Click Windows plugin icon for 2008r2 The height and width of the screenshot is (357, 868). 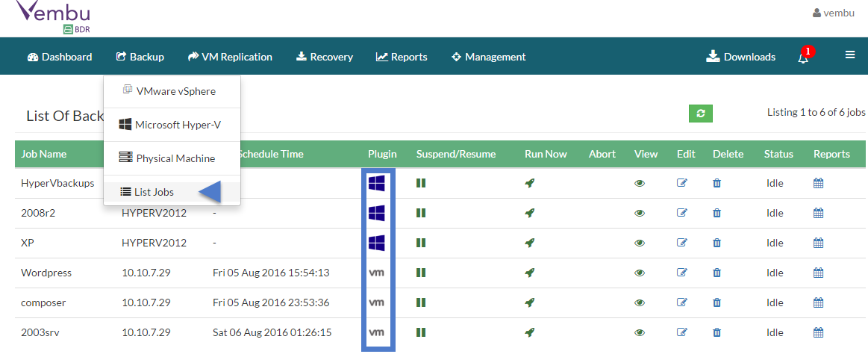pyautogui.click(x=376, y=212)
